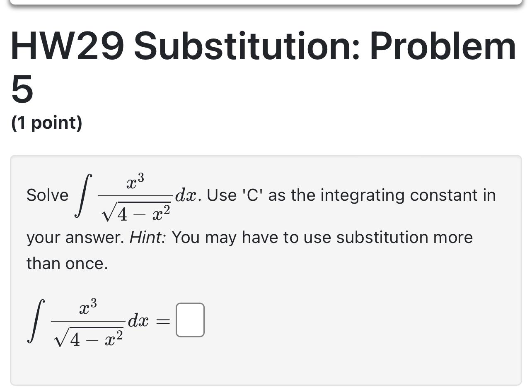The height and width of the screenshot is (392, 532).
Task: Click the (1 point) label
Action: [x=46, y=123]
